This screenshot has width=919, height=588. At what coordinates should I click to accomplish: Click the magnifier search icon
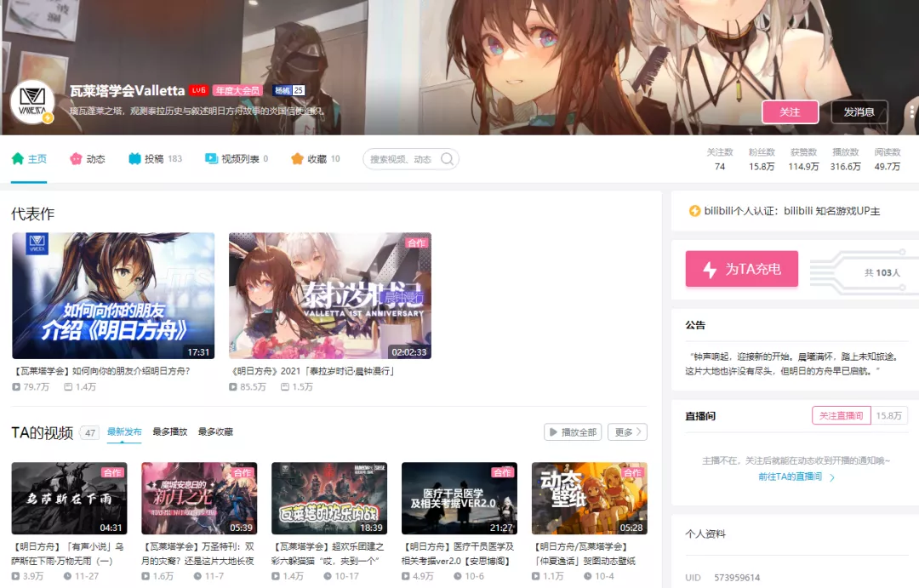448,159
